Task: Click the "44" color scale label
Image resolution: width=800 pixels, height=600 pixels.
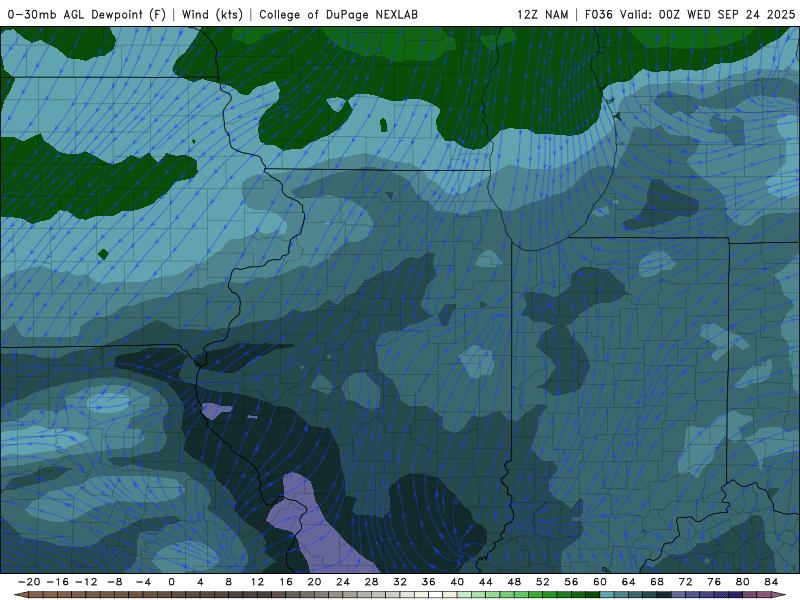Action: tap(486, 582)
